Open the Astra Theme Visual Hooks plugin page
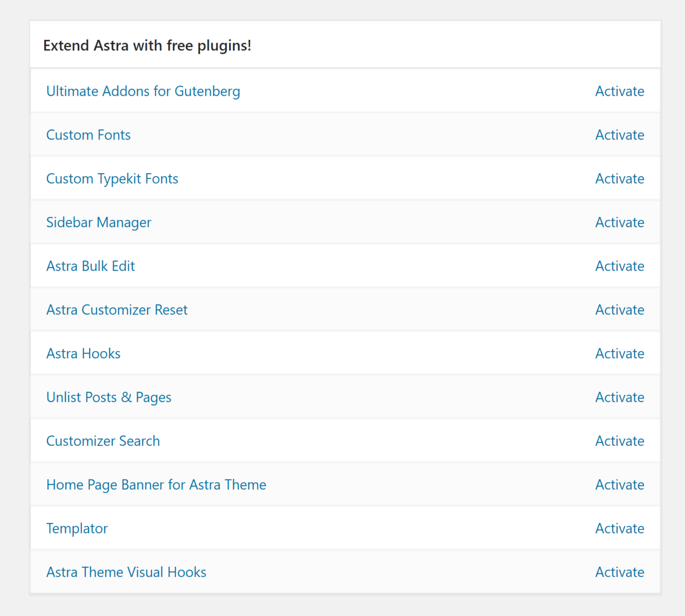Screen dimensions: 685x616 pyautogui.click(x=126, y=572)
